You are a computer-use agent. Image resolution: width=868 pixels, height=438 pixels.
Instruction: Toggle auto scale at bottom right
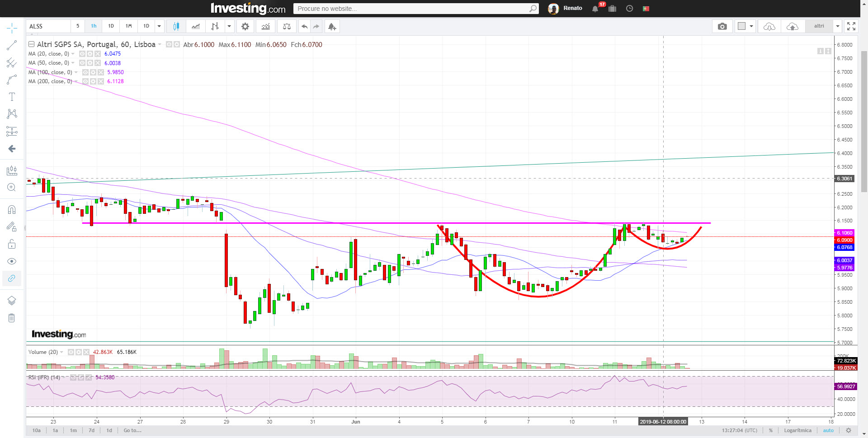(x=828, y=430)
